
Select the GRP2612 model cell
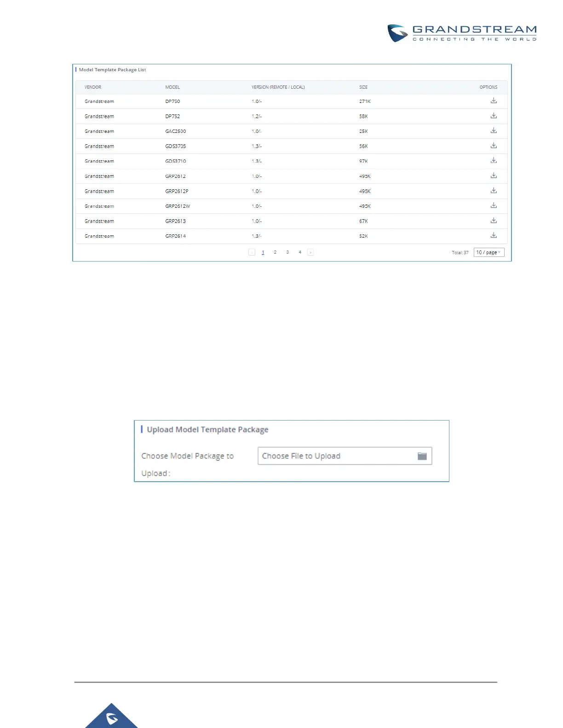pyautogui.click(x=176, y=176)
